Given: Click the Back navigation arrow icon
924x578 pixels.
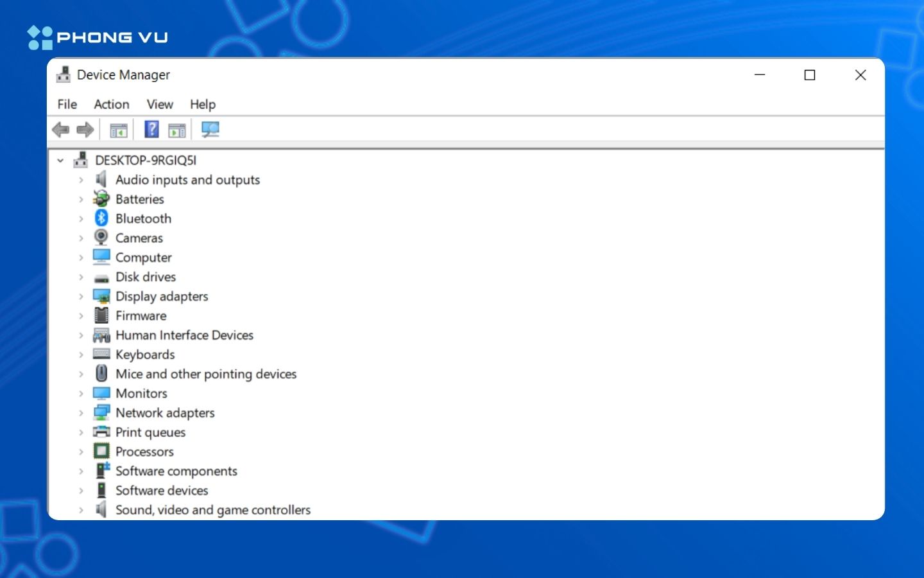Looking at the screenshot, I should click(62, 129).
